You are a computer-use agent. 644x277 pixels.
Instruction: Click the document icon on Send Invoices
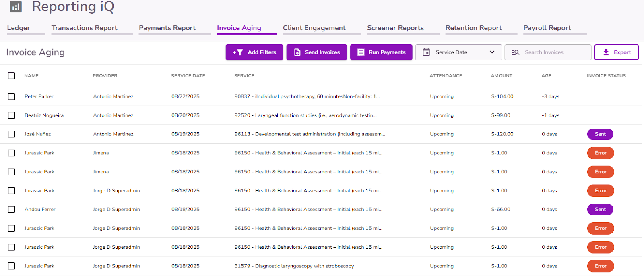(297, 52)
